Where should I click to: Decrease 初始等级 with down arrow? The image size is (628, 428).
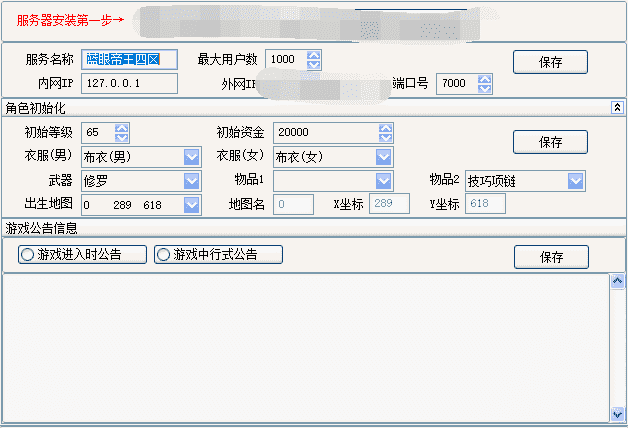tap(122, 137)
